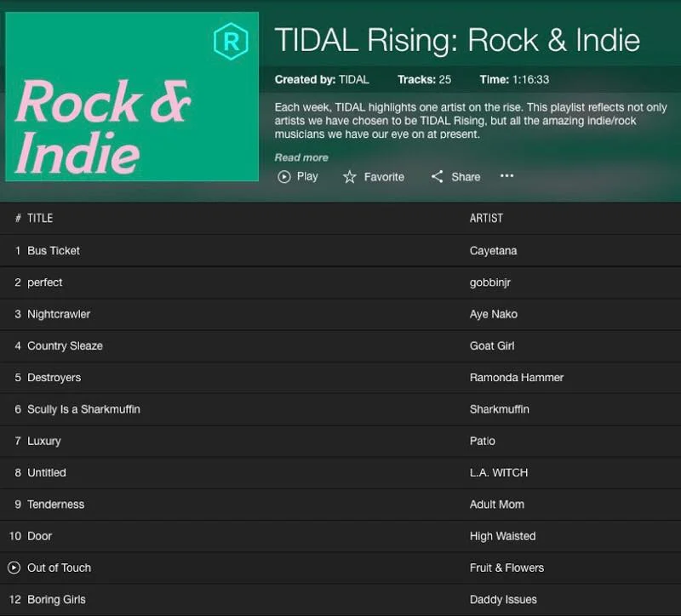Click the Share label
The width and height of the screenshot is (681, 616).
(466, 177)
